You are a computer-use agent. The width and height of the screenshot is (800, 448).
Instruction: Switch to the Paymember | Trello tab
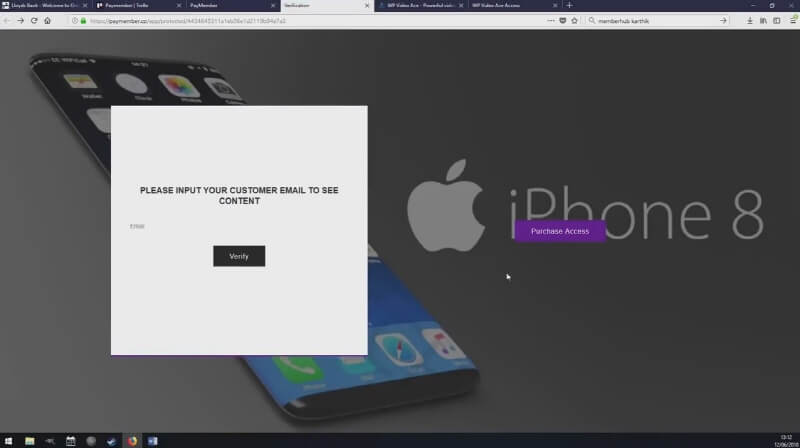point(139,6)
